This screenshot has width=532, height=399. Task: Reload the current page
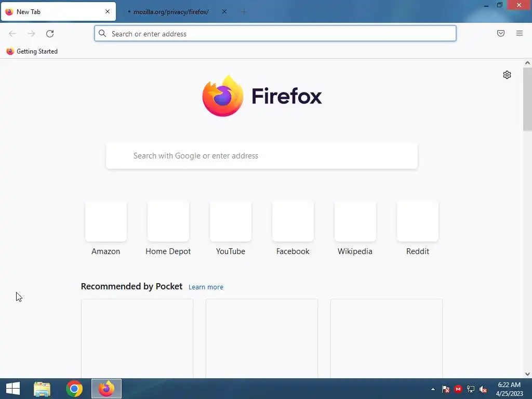50,34
